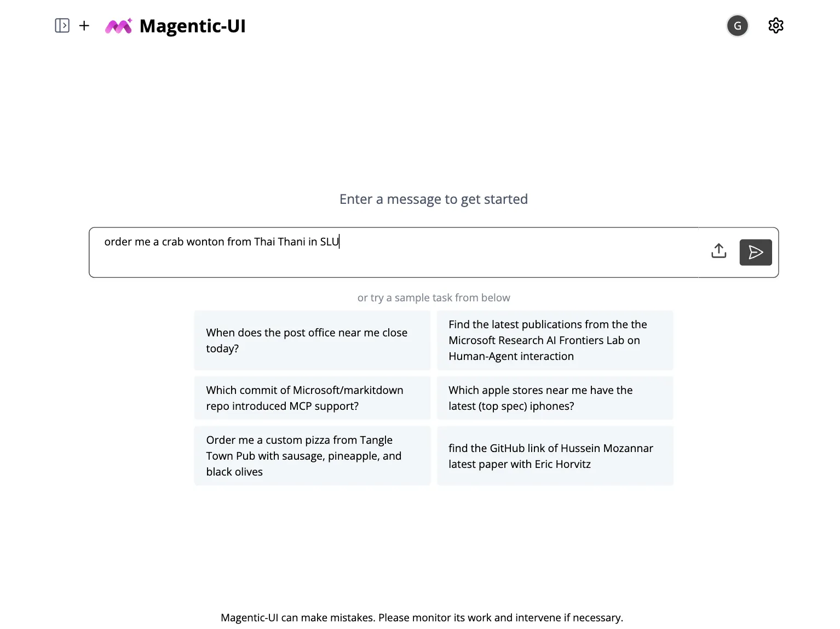Pick the Hussein Mozannar GitHub link sample
The height and width of the screenshot is (629, 840).
(555, 456)
